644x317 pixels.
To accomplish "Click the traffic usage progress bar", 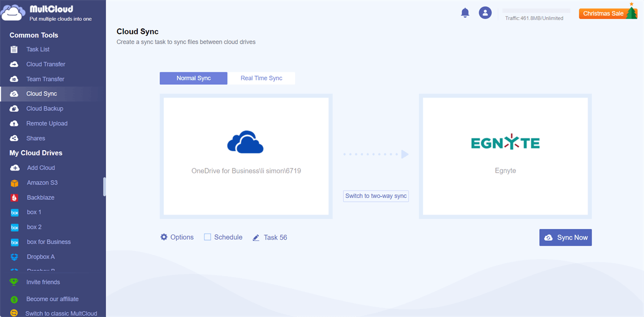I will 536,11.
